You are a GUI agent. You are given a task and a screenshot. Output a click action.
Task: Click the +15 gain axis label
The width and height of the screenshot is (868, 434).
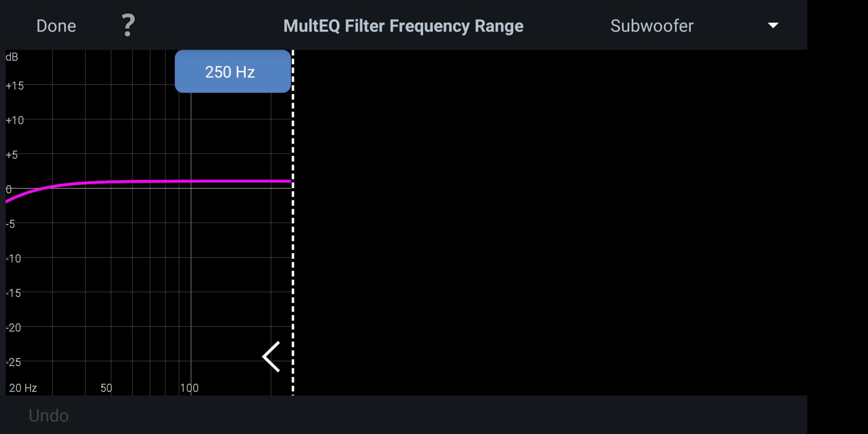[14, 86]
